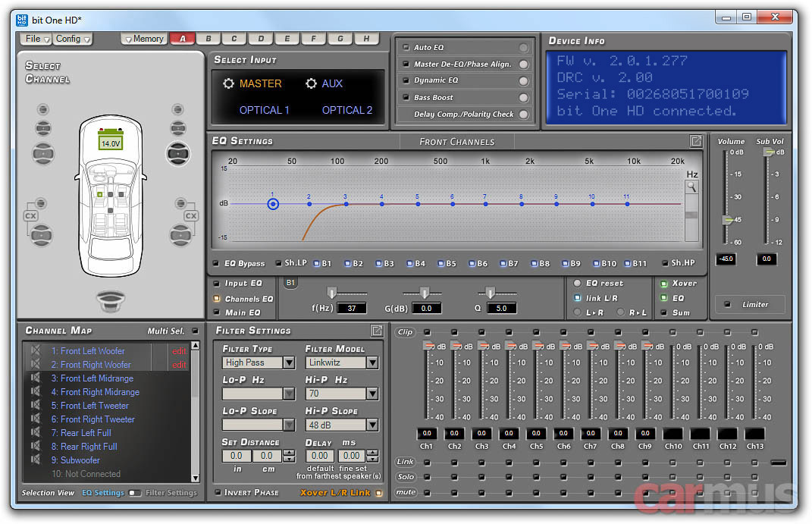Image resolution: width=812 pixels, height=524 pixels.
Task: Open the Lo-P Hz dropdown
Action: click(289, 394)
